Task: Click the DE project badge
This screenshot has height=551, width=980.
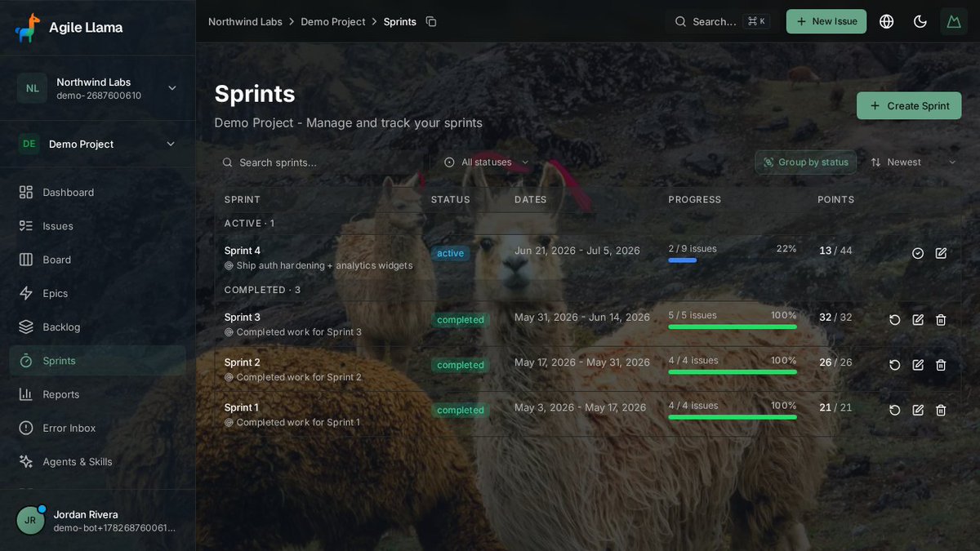Action: 29,144
